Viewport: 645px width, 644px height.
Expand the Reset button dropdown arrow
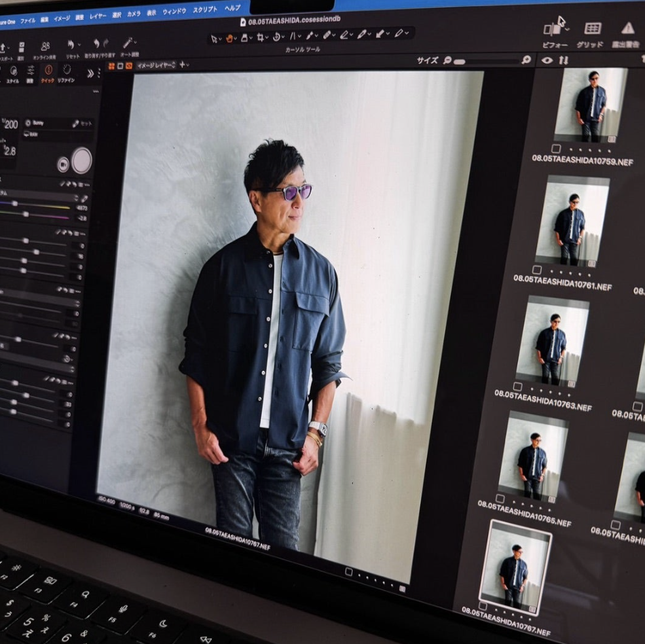pos(79,44)
